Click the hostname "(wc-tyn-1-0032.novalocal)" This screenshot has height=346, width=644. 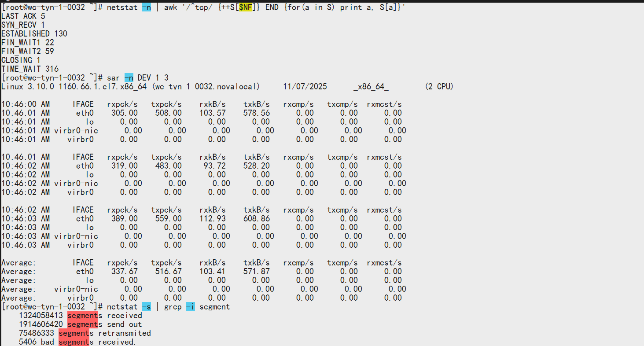coord(206,87)
